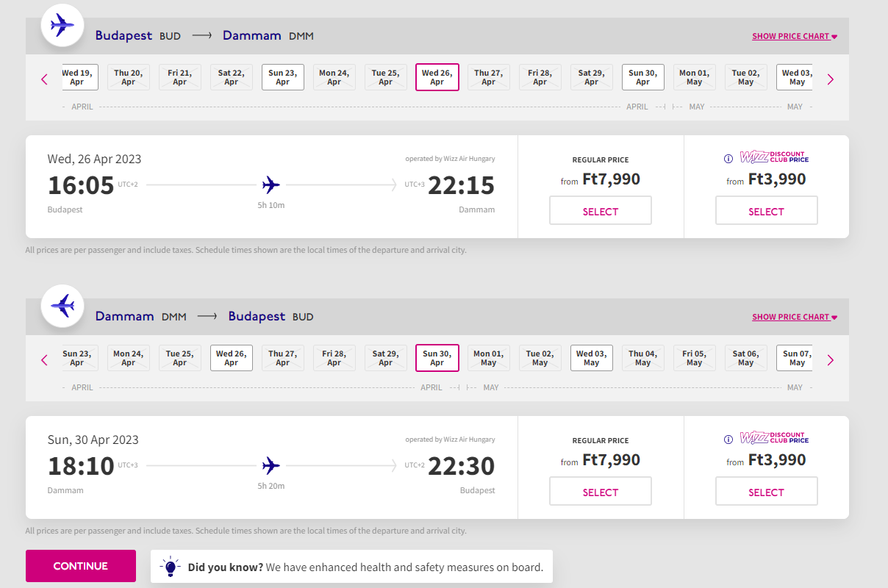Screen dimensions: 888x588
Task: Select discount club price for return flight
Action: pyautogui.click(x=767, y=492)
